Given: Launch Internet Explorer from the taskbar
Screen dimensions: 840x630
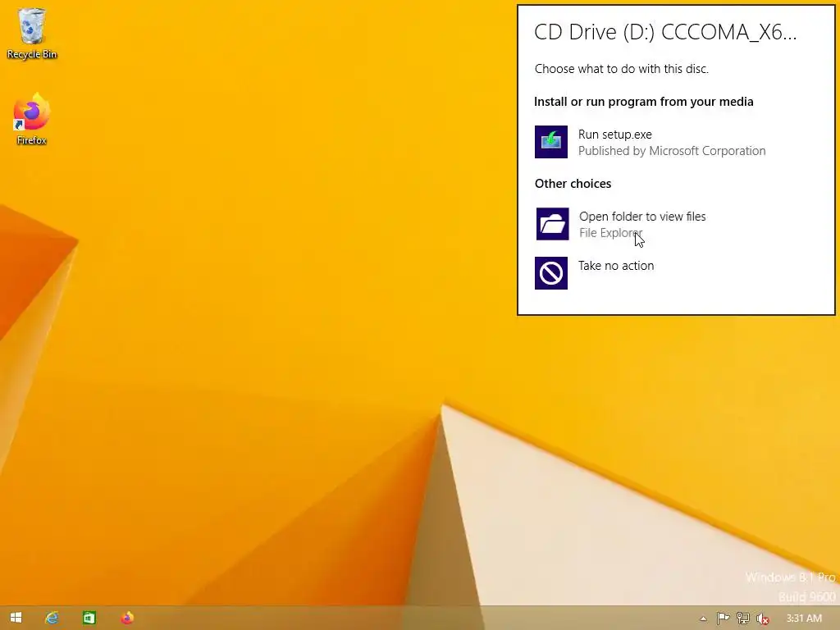Looking at the screenshot, I should pyautogui.click(x=52, y=618).
